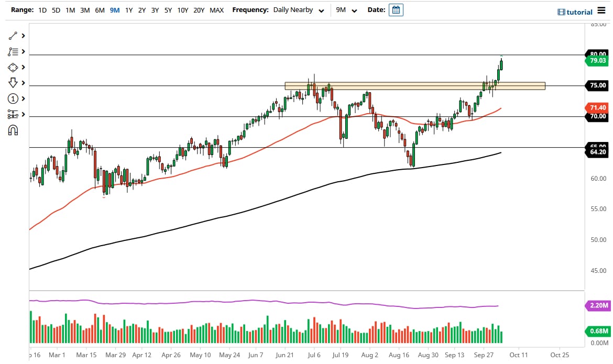Image resolution: width=613 pixels, height=364 pixels.
Task: Toggle the magnet snap mode
Action: 13,130
